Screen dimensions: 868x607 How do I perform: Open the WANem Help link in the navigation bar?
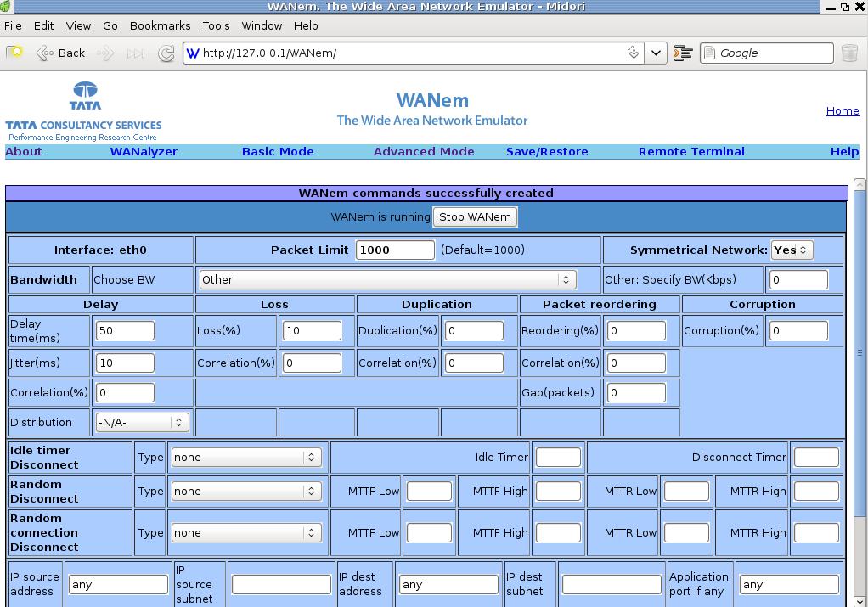(x=844, y=152)
